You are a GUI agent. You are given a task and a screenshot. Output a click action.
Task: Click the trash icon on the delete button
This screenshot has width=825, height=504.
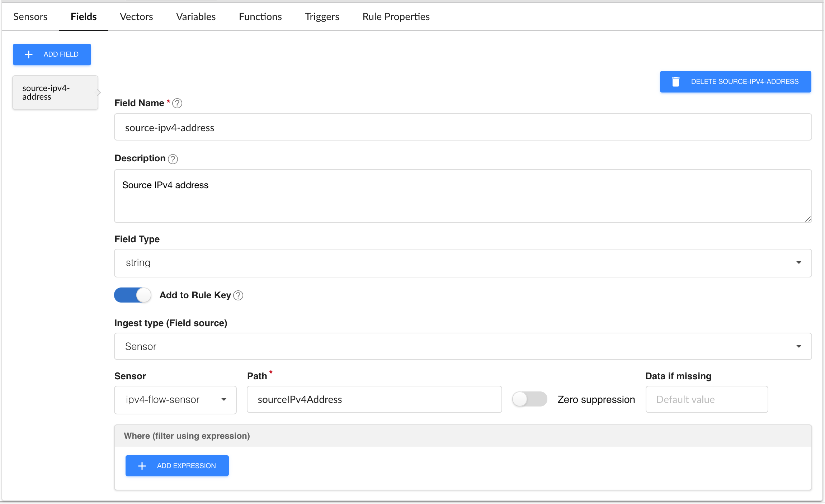[675, 82]
